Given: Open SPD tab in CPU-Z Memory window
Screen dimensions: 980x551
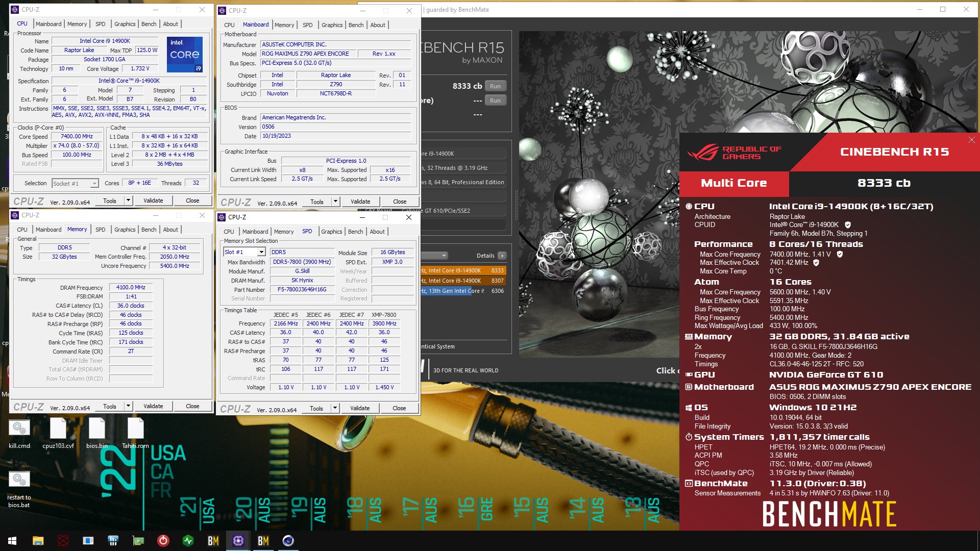Looking at the screenshot, I should pos(101,230).
